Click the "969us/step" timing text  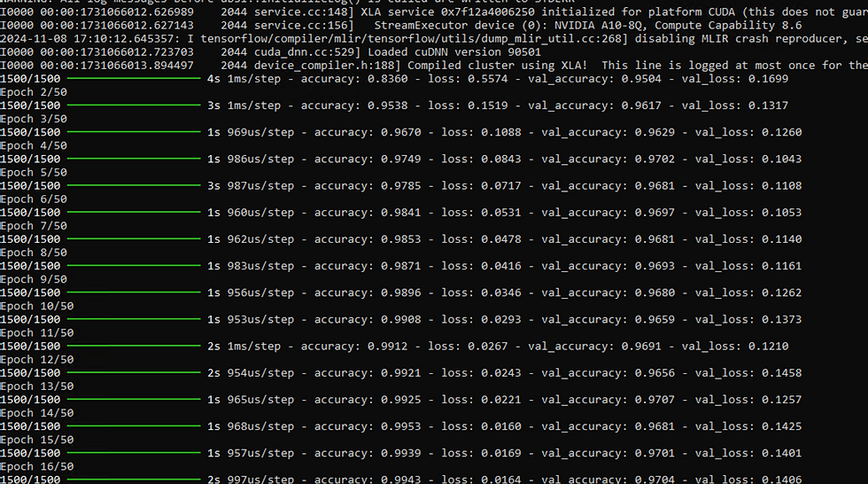[260, 132]
